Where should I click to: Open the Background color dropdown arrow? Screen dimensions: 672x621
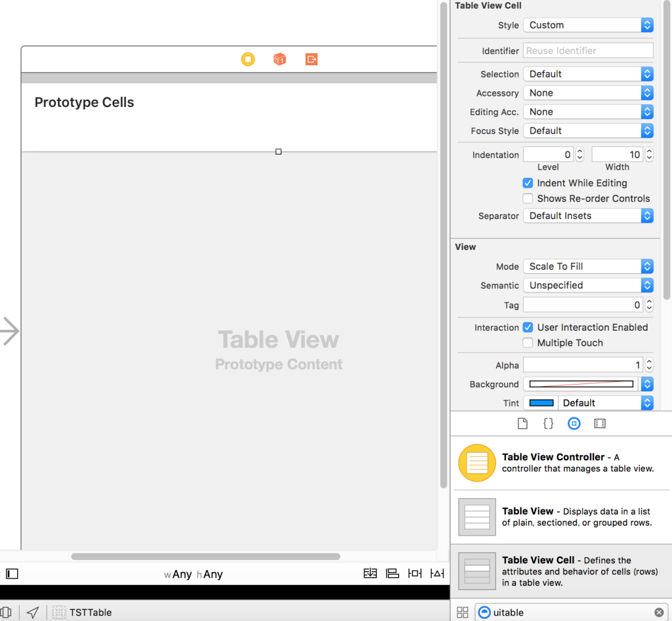(x=647, y=384)
